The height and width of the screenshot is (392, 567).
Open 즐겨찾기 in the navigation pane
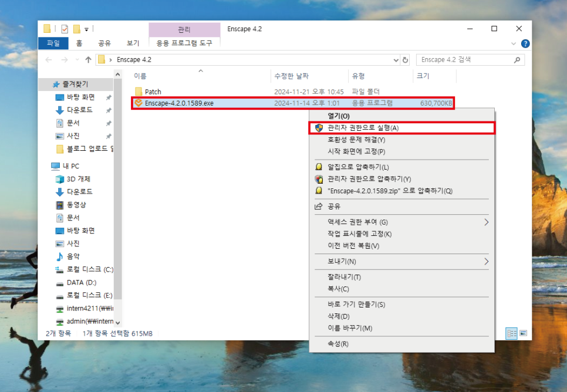75,85
